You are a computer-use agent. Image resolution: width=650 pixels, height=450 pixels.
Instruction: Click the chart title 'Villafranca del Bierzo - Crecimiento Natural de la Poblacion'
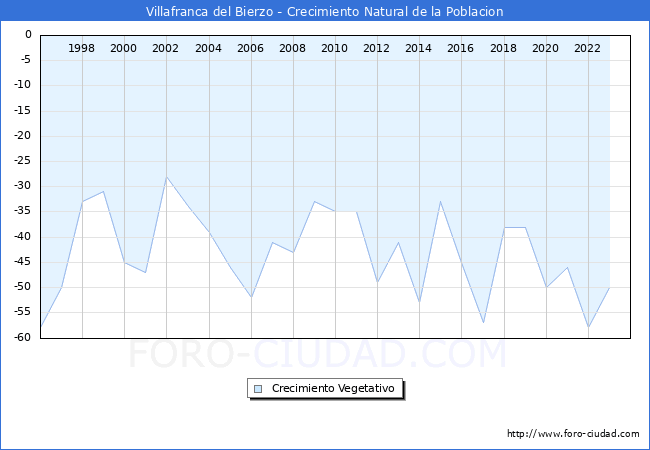click(325, 11)
